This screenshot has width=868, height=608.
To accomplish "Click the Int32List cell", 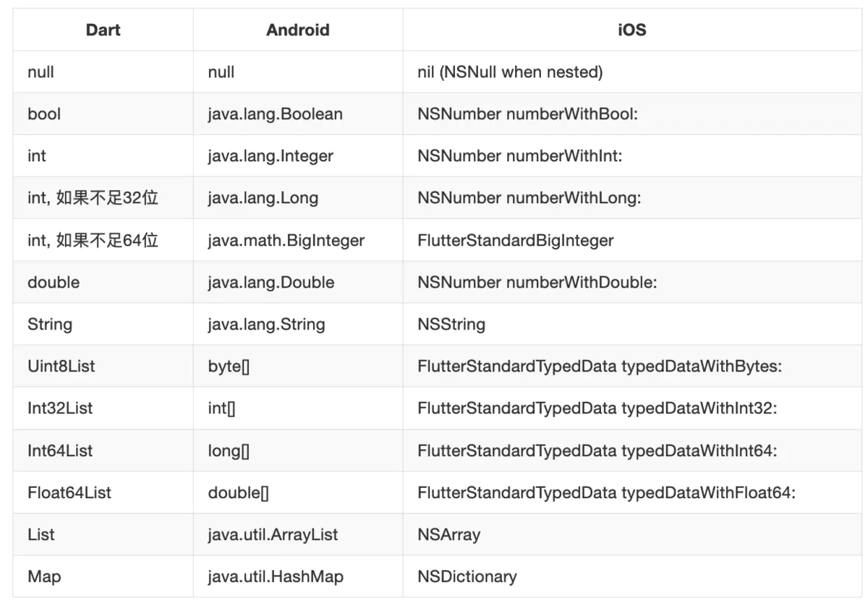I will pos(103,408).
